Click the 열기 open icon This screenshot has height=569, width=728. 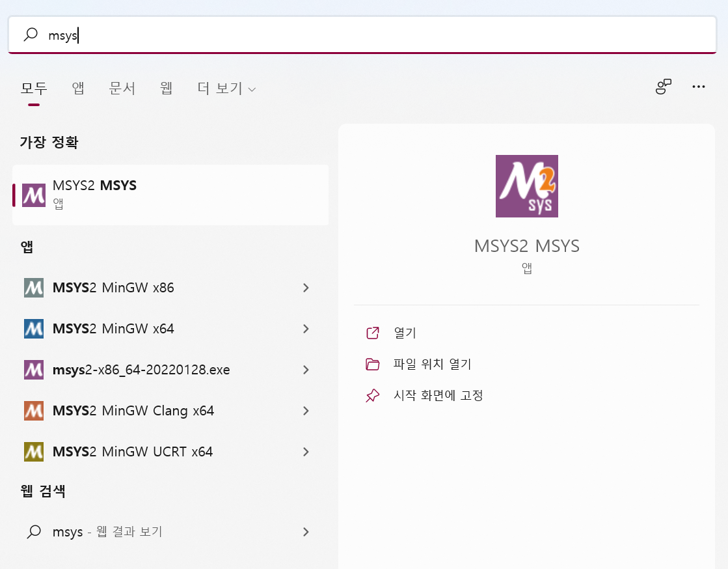tap(372, 333)
